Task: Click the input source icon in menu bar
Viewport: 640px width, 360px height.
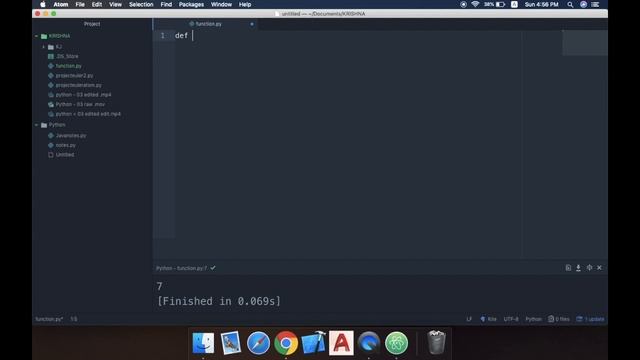Action: pyautogui.click(x=515, y=4)
